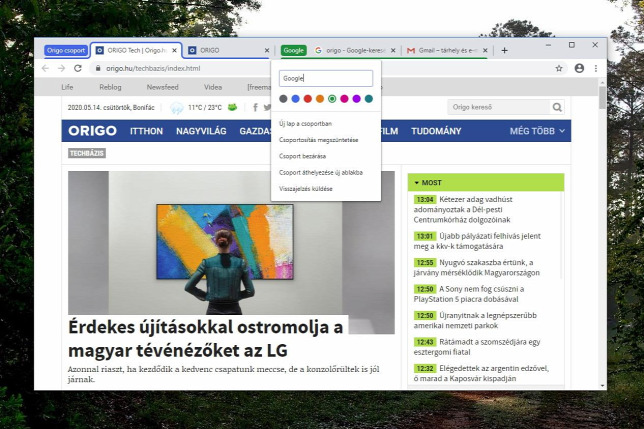Click the Origo kereső search field
Screen dimensions: 644x429
[499, 107]
